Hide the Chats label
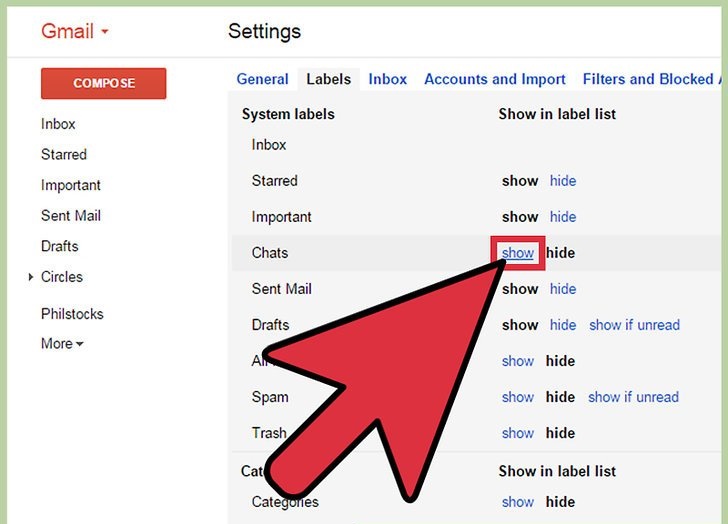The height and width of the screenshot is (524, 728). point(560,253)
